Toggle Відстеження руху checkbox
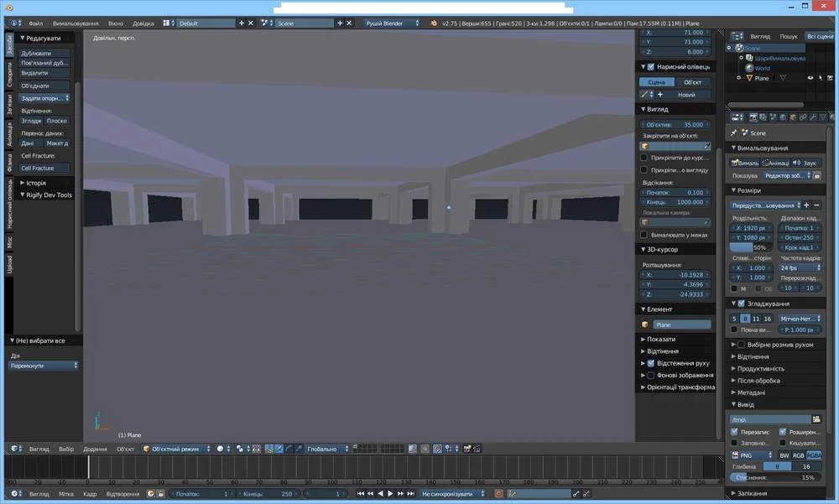 [x=651, y=363]
